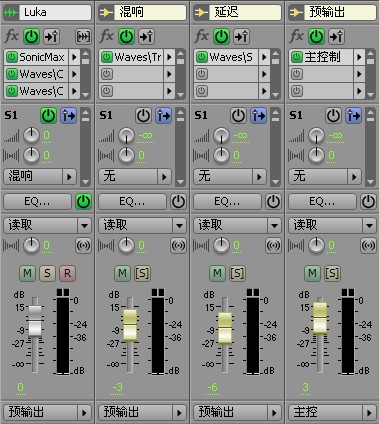379x424 pixels.
Task: Open EQ window for Luka track
Action: 37,202
